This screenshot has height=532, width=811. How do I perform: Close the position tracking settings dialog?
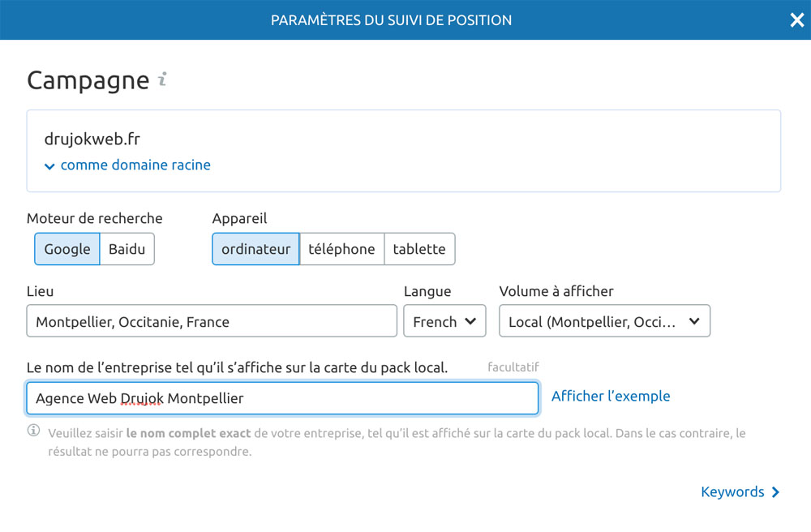[797, 20]
